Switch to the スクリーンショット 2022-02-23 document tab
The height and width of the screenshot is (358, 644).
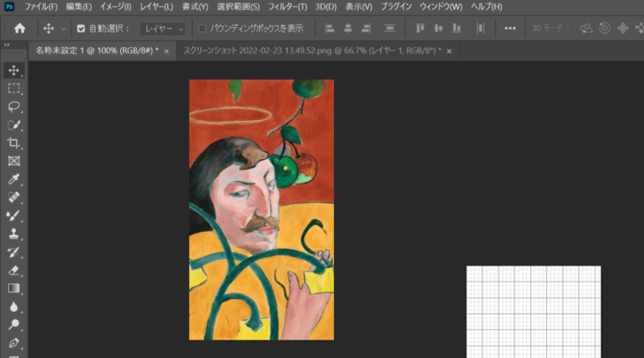311,50
